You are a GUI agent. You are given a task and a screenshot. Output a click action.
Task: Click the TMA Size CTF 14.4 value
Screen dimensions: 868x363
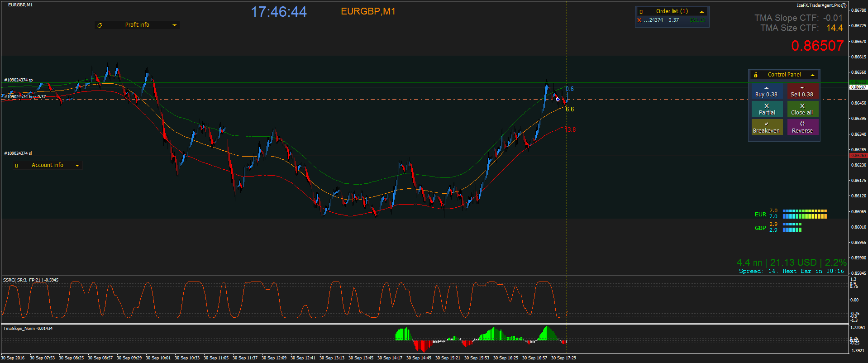(835, 28)
